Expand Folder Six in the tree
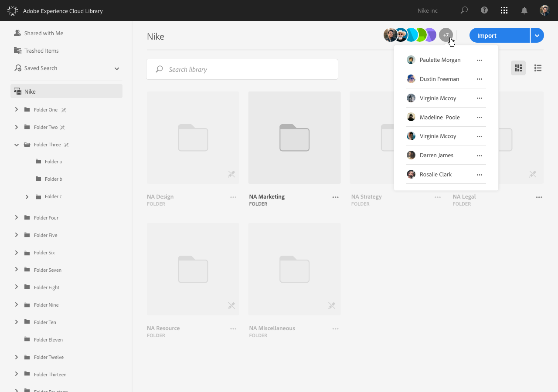 [17, 252]
